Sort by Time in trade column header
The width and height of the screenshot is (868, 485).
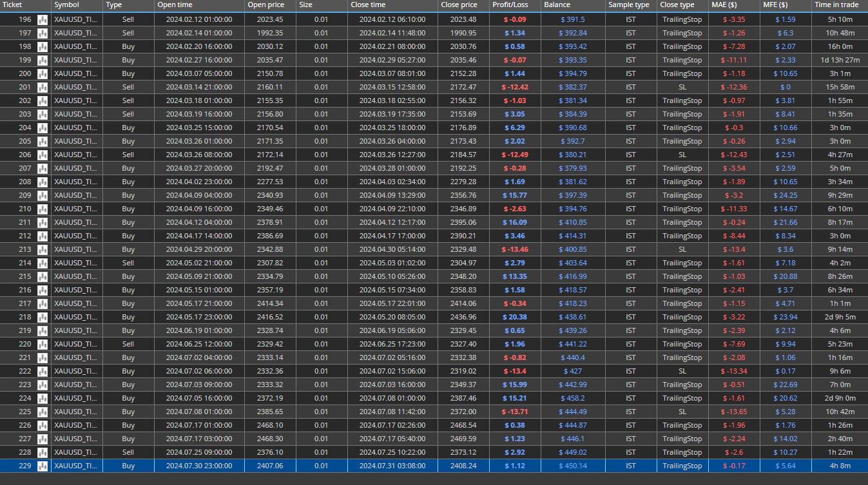(x=840, y=5)
